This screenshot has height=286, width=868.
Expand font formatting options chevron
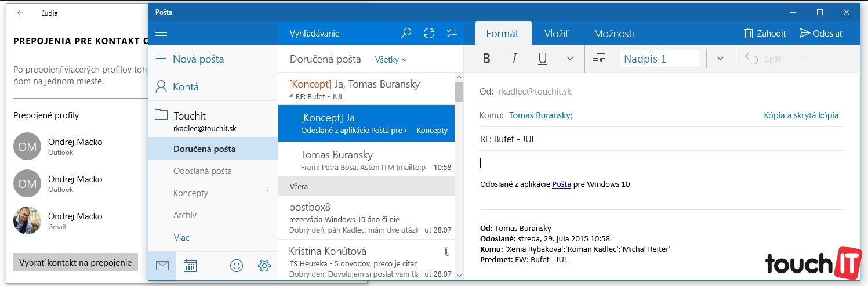(x=570, y=59)
